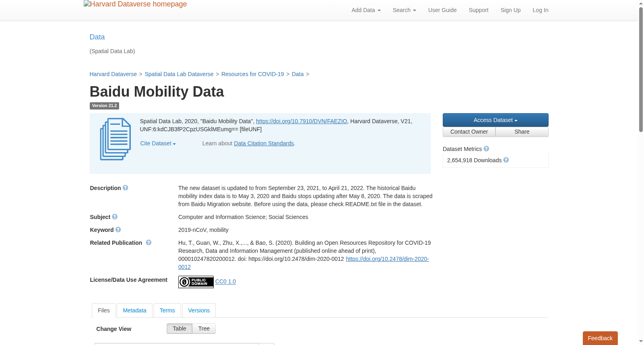Click the Harvard Dataverse homepage logo
This screenshot has height=345, width=644.
[135, 4]
